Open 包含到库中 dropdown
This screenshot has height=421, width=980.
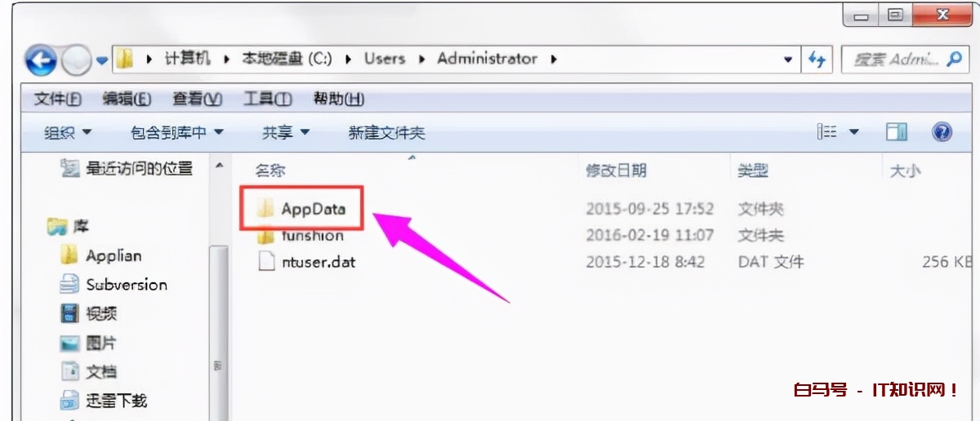click(177, 132)
